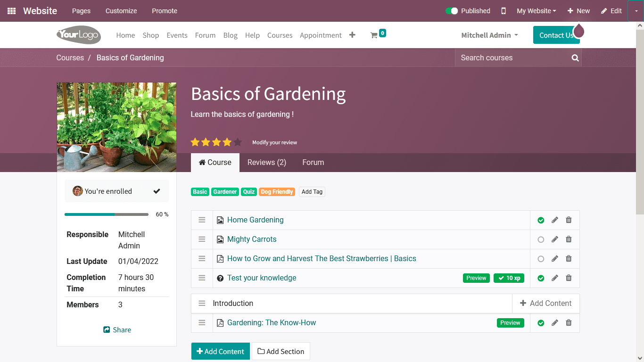644x362 pixels.
Task: Open the My Website dropdown
Action: click(536, 10)
